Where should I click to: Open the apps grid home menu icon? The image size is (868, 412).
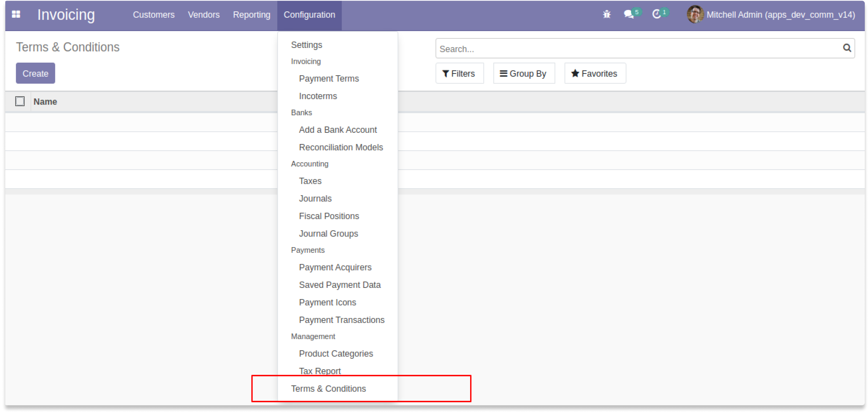click(16, 14)
